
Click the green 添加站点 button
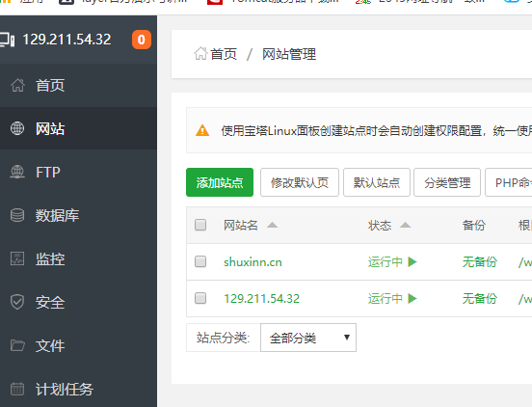(x=220, y=182)
